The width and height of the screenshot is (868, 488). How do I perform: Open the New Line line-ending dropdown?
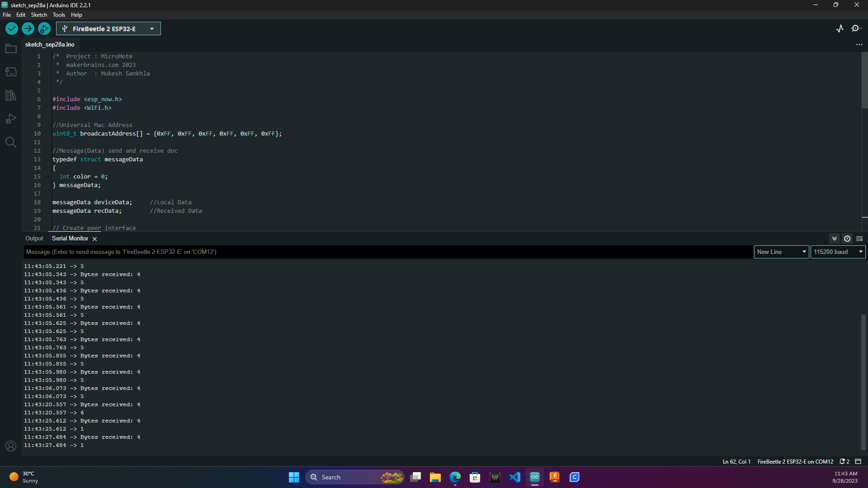(781, 252)
